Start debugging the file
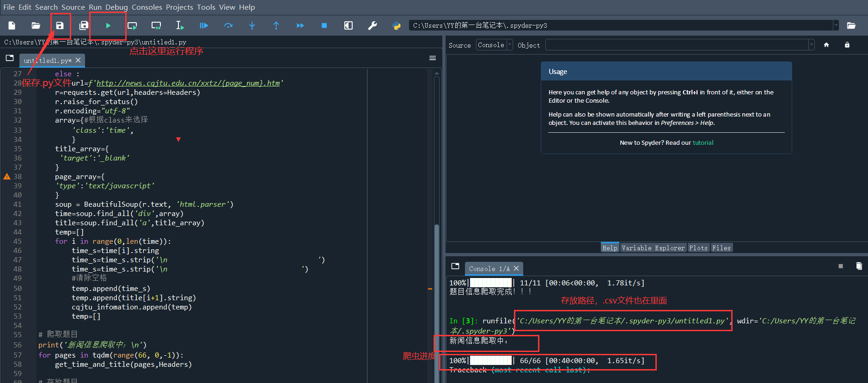 tap(204, 25)
